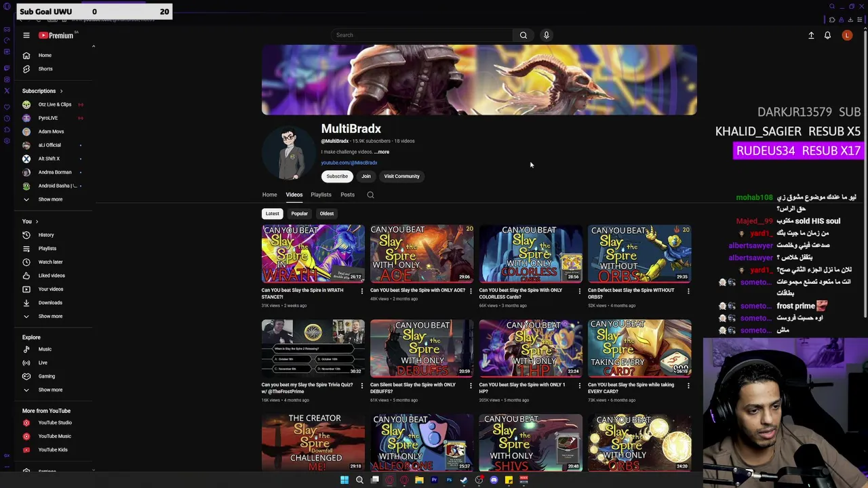This screenshot has height=488, width=868.
Task: Open ONLY 1 HP video title
Action: coord(522,388)
